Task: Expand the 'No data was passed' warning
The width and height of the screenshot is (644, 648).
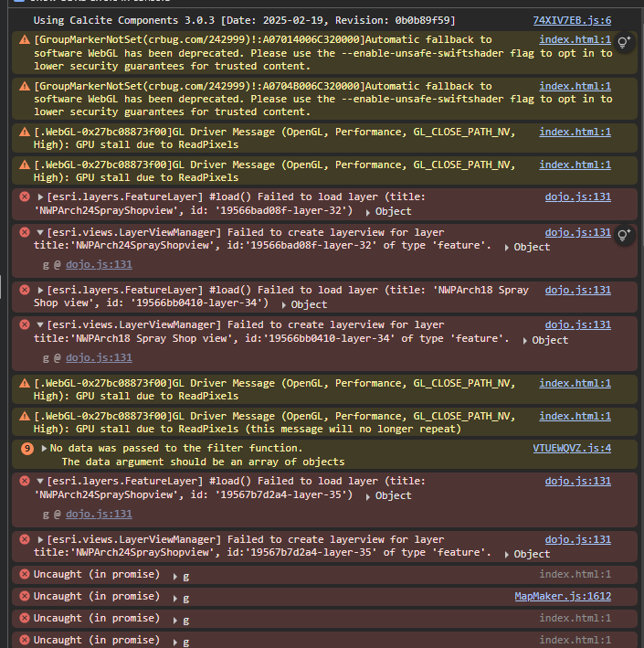Action: (44, 449)
